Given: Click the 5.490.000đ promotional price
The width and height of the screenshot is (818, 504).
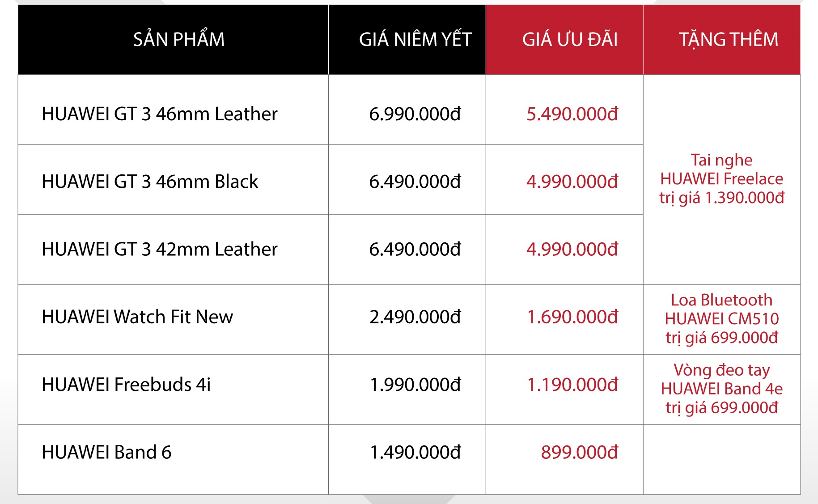Looking at the screenshot, I should point(572,114).
